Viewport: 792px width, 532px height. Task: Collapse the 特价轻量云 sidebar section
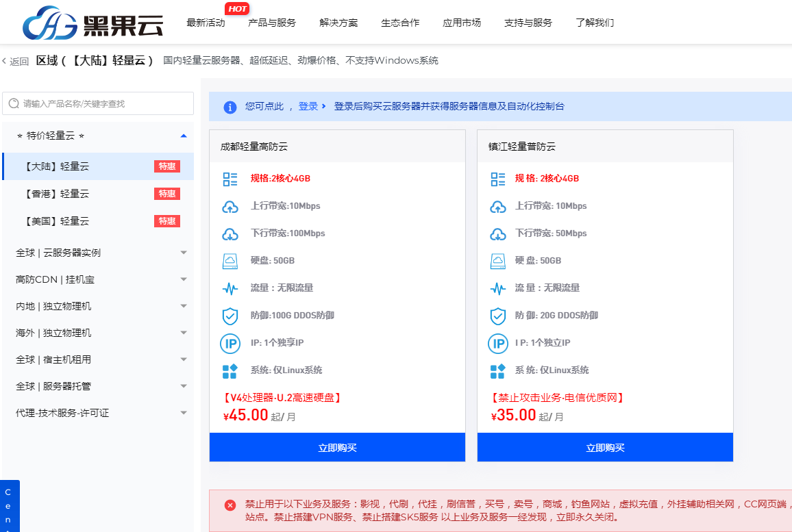[x=183, y=136]
